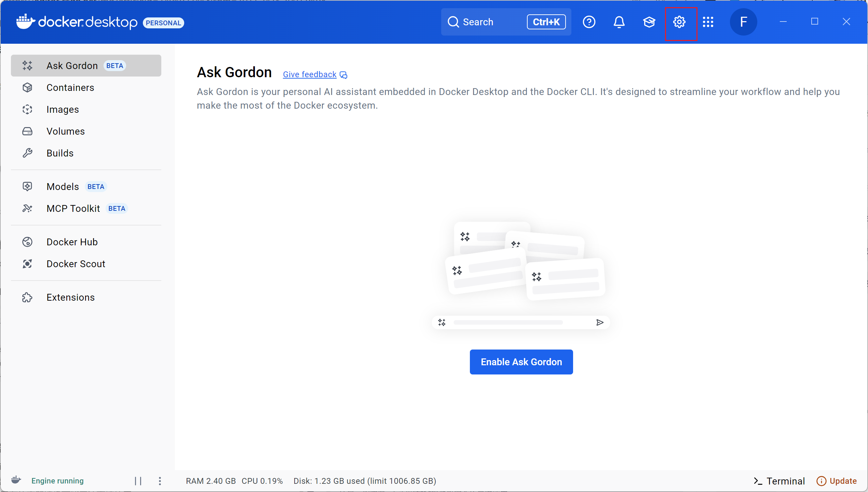Open notifications bell icon

click(x=619, y=22)
